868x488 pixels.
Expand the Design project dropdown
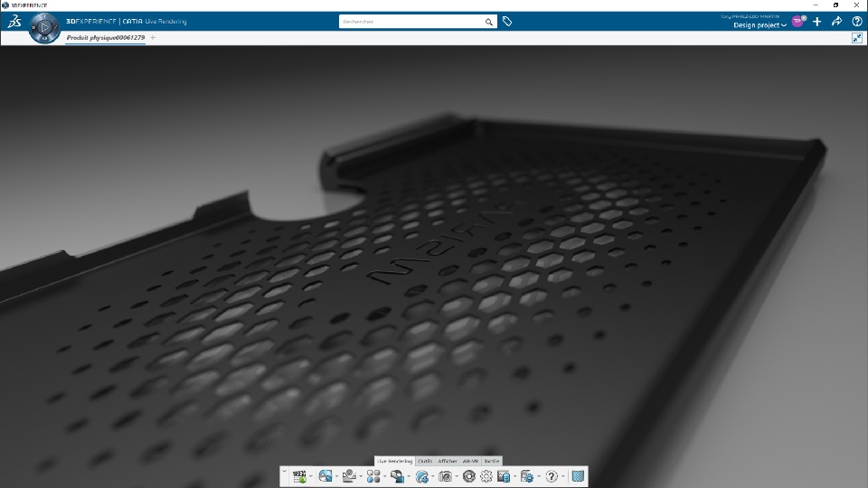click(760, 25)
